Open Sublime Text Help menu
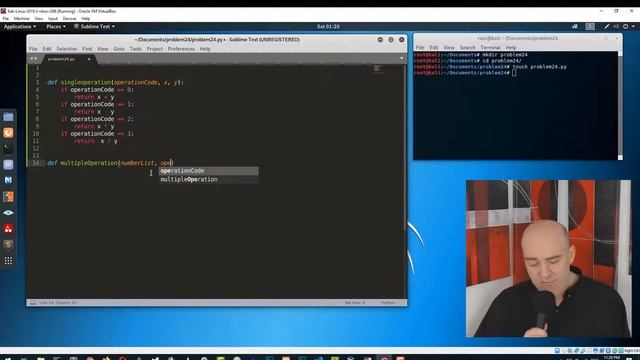Viewport: 640px width, 360px height. point(205,49)
